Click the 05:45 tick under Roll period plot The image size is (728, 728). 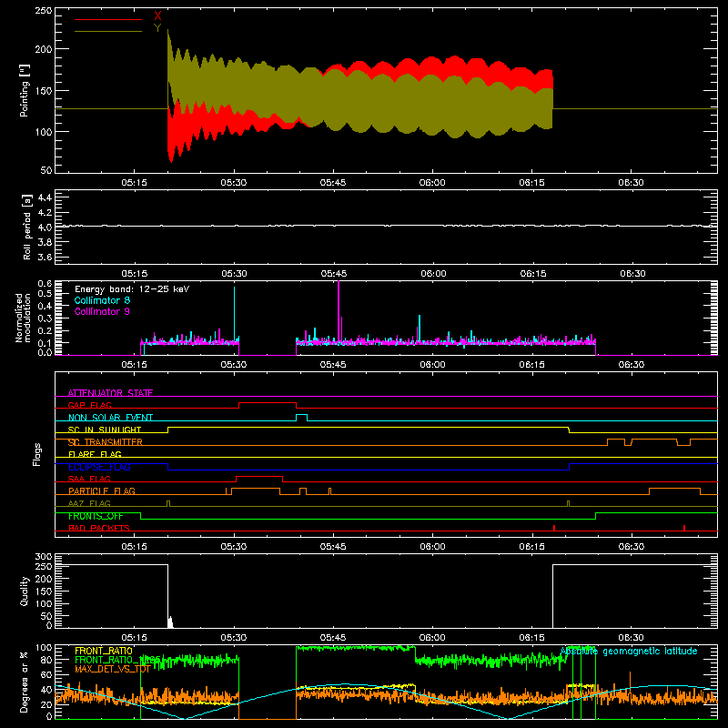point(333,274)
